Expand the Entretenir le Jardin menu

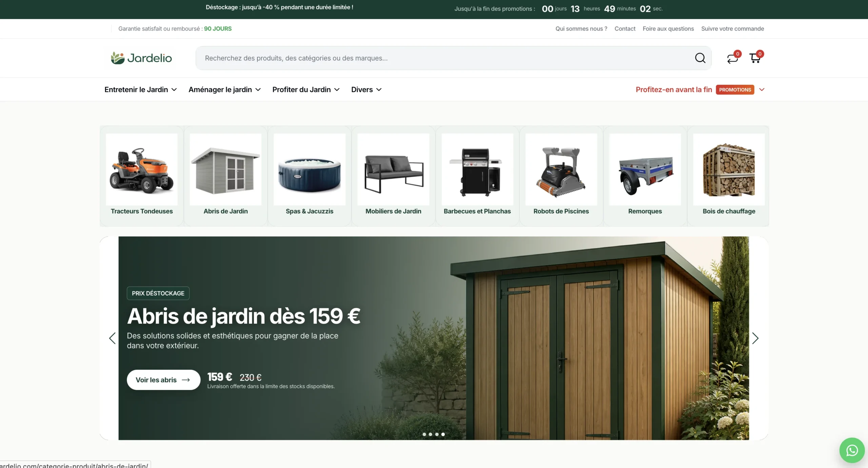click(140, 89)
